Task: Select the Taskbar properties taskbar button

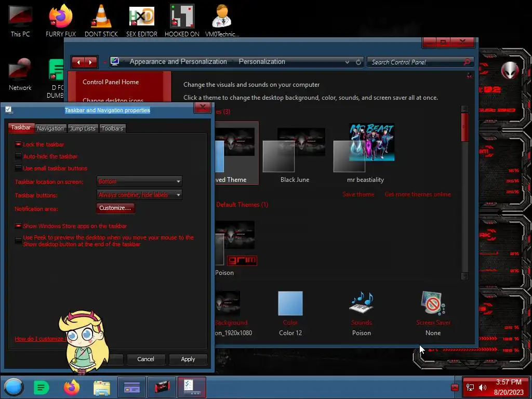Action: pos(192,387)
